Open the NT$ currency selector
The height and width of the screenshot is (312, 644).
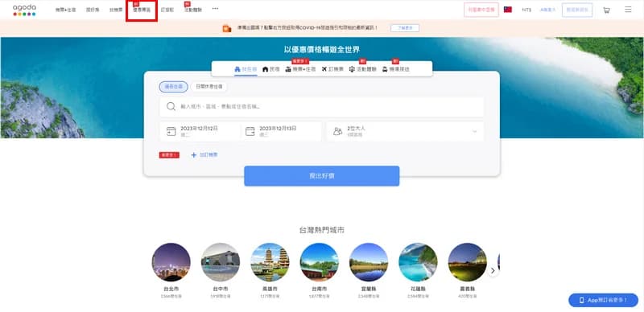(x=526, y=10)
